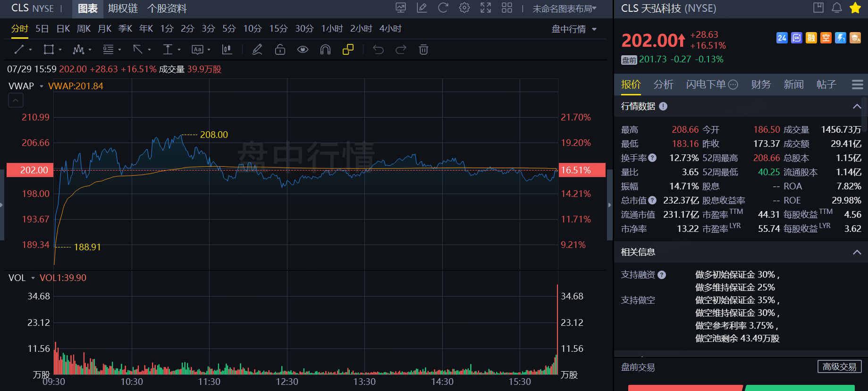Delete all drawings with trash icon

click(424, 50)
